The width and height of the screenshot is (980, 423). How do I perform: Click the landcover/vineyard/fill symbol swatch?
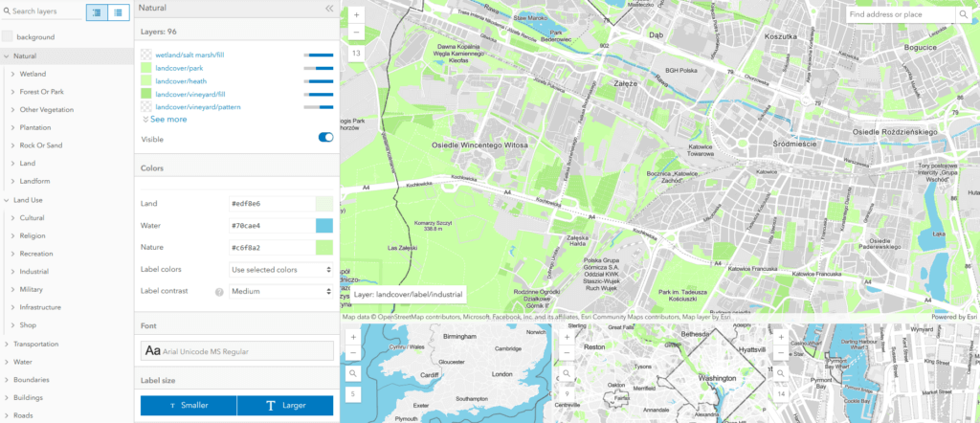point(146,95)
